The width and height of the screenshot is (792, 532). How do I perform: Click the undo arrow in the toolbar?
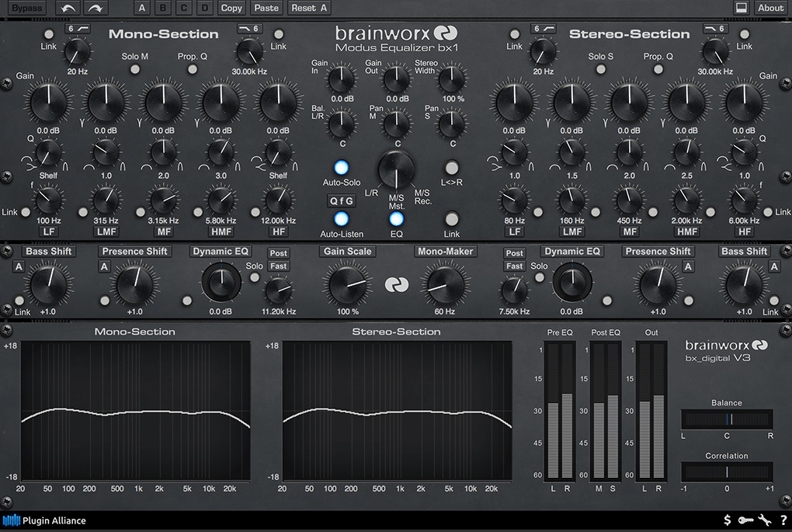(67, 8)
